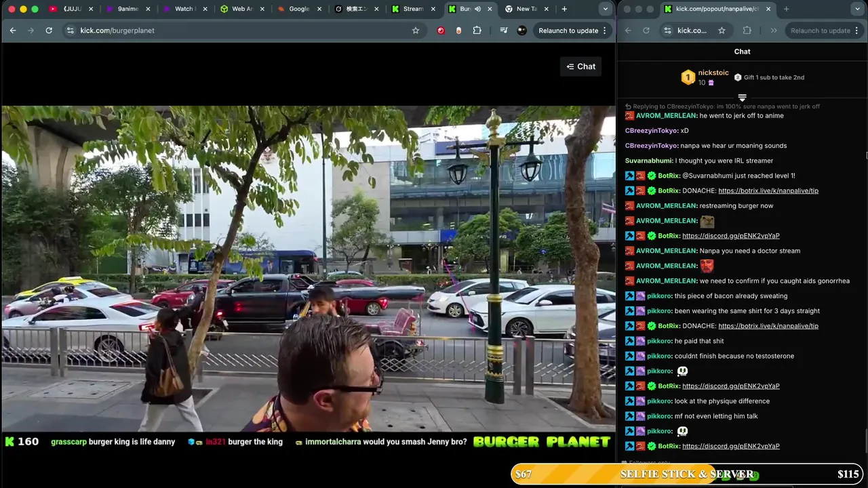Image resolution: width=868 pixels, height=488 pixels.
Task: Close the JUJU YouTube tab
Action: pyautogui.click(x=91, y=9)
